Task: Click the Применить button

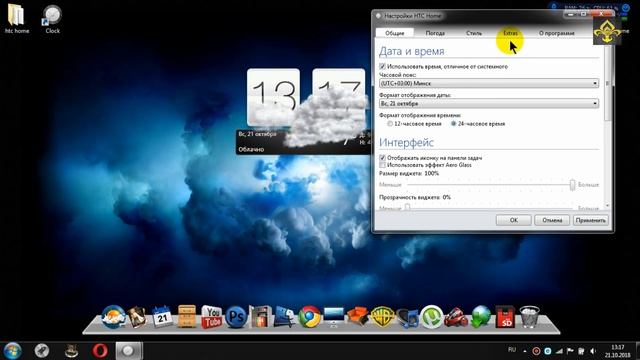Action: click(590, 220)
